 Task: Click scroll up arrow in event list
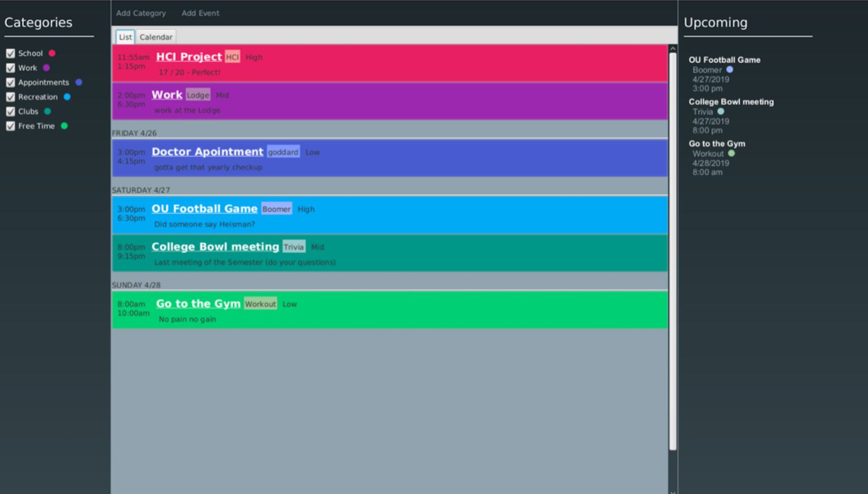pyautogui.click(x=672, y=49)
